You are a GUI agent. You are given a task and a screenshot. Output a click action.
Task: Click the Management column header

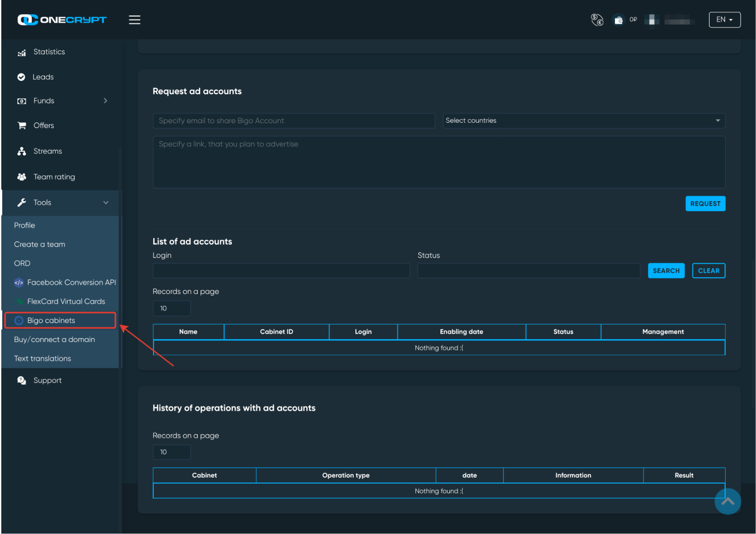pyautogui.click(x=663, y=332)
